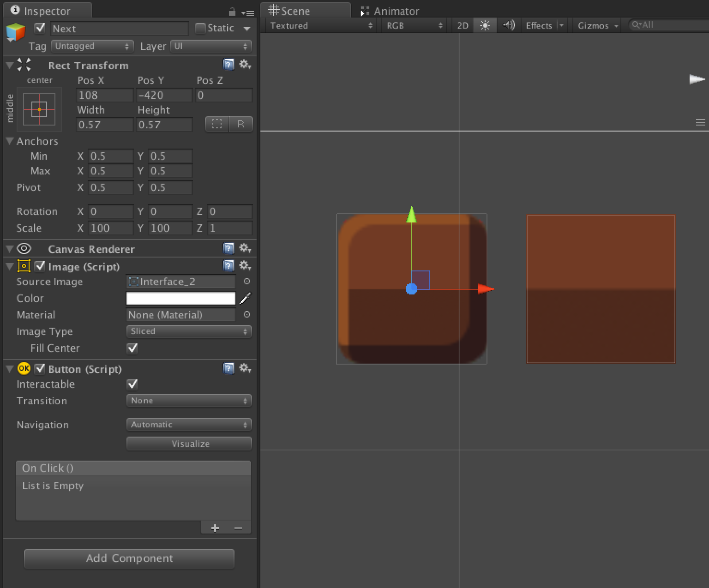The height and width of the screenshot is (588, 709).
Task: Open Button script gear settings menu
Action: tap(245, 368)
